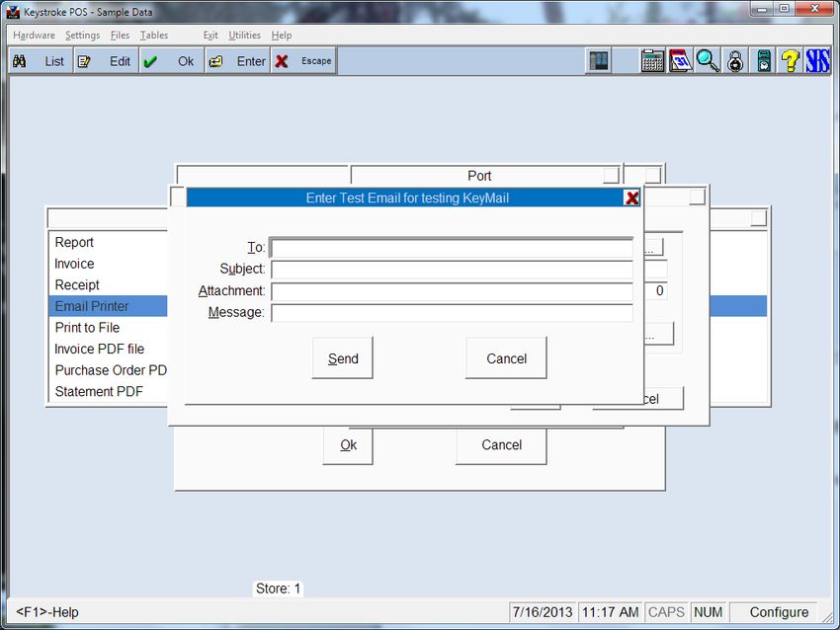Image resolution: width=840 pixels, height=630 pixels.
Task: Close the KeyMail test email dialog
Action: (x=631, y=198)
